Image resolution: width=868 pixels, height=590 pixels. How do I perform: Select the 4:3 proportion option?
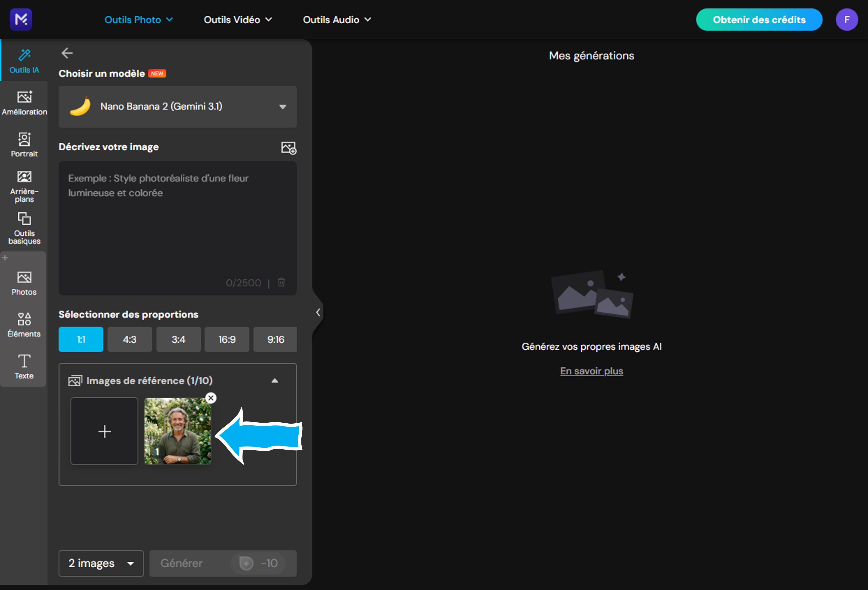[129, 339]
